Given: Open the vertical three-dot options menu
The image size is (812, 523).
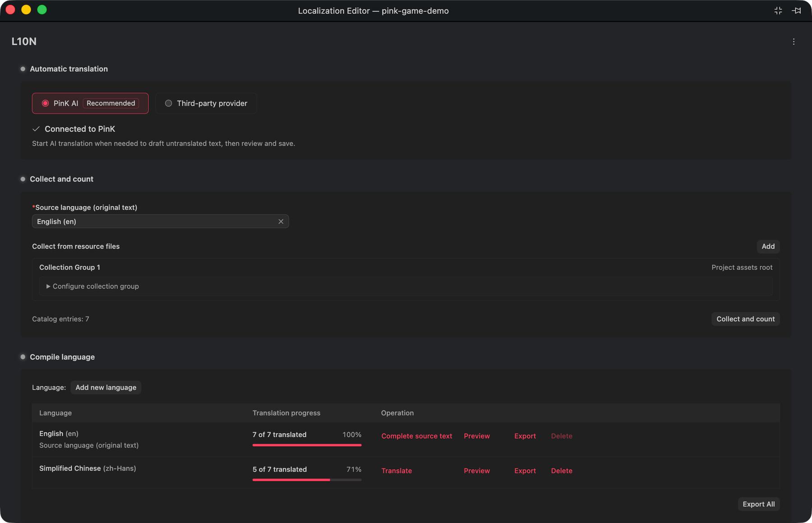Looking at the screenshot, I should (x=794, y=42).
